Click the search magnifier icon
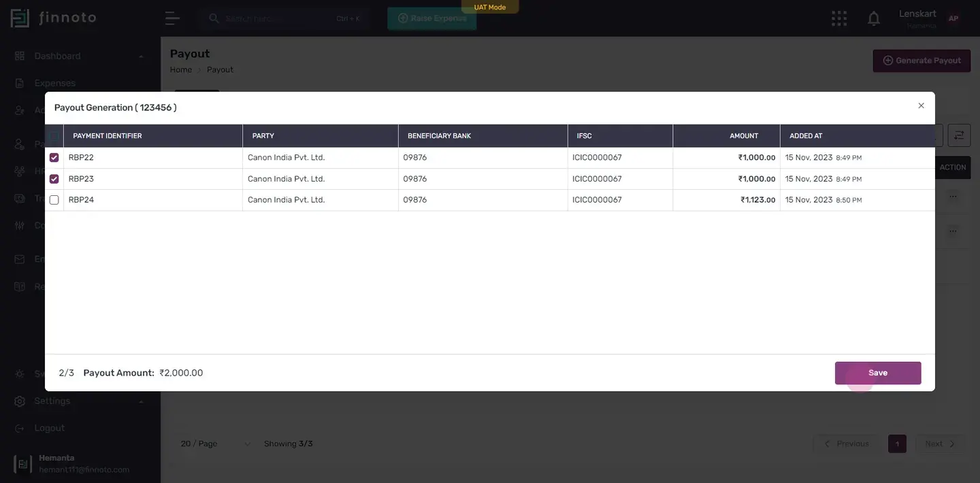This screenshot has height=483, width=980. (214, 18)
